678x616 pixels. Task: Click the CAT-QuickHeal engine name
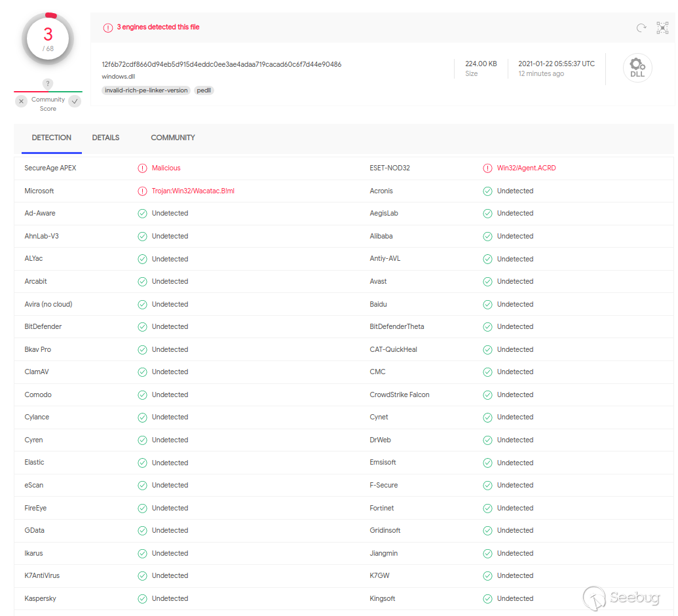393,349
